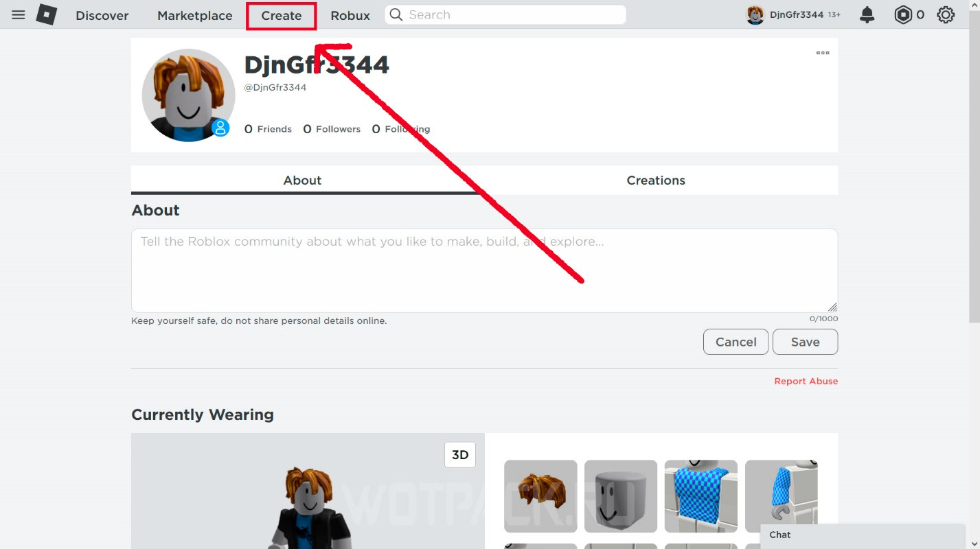This screenshot has height=549, width=980.
Task: Click the Roblox logo home icon
Action: point(46,14)
